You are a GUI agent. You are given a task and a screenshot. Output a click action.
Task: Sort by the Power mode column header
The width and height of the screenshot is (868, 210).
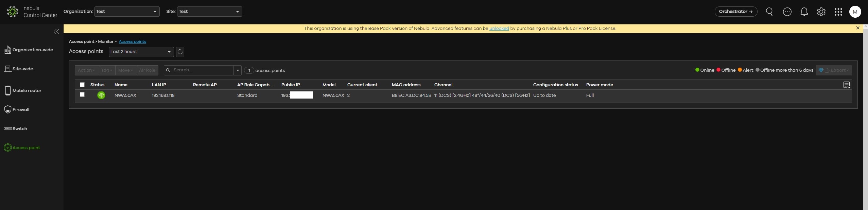(x=600, y=85)
